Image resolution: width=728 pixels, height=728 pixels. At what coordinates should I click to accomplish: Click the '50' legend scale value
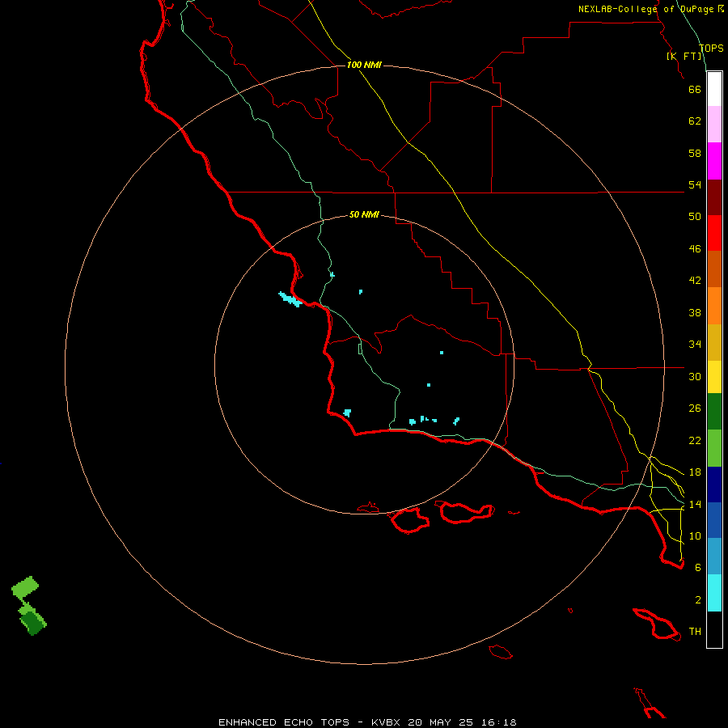(695, 217)
